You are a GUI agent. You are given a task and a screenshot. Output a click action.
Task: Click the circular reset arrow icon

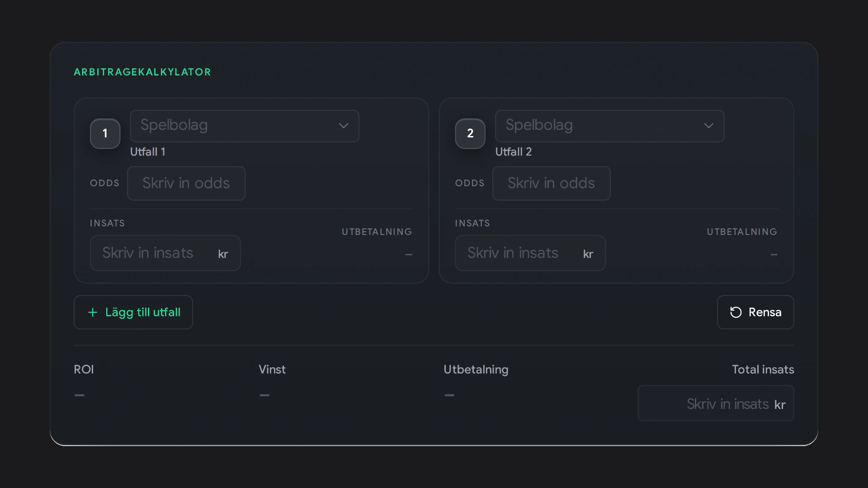pos(736,312)
